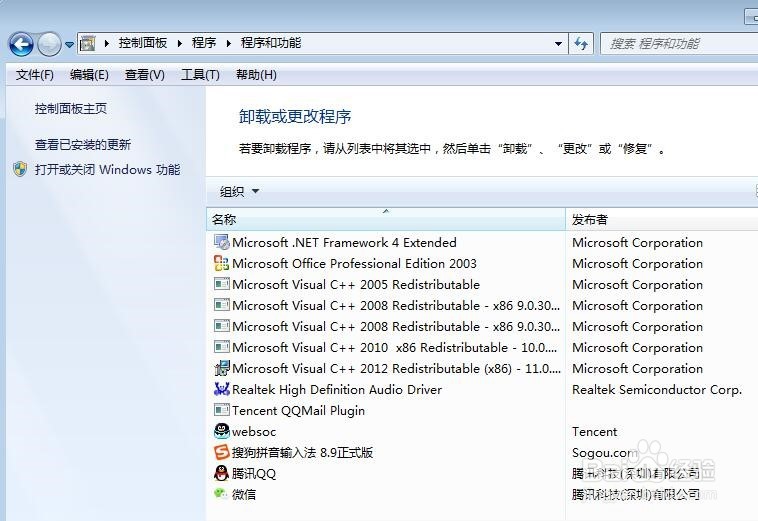
Task: Select the websoc program entry
Action: pyautogui.click(x=254, y=431)
